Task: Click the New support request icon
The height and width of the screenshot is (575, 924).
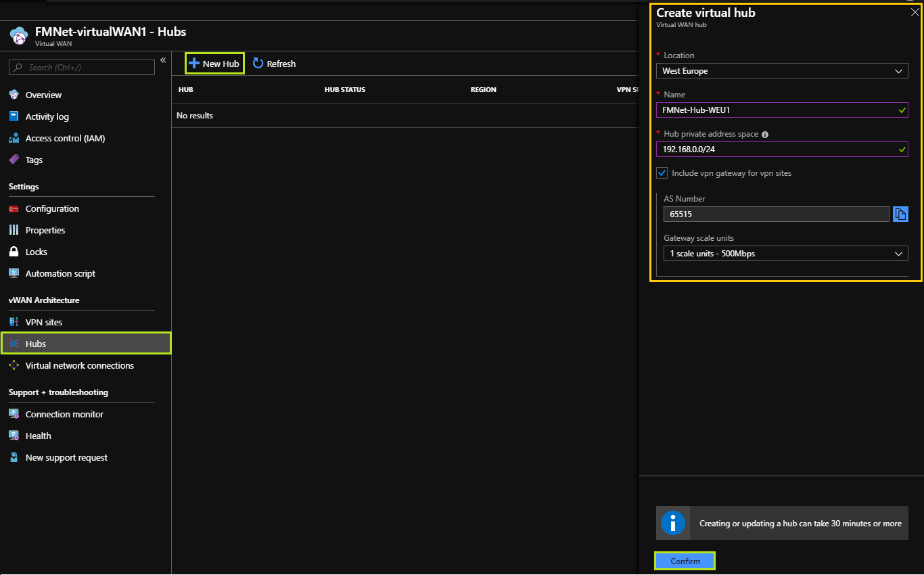Action: tap(14, 457)
